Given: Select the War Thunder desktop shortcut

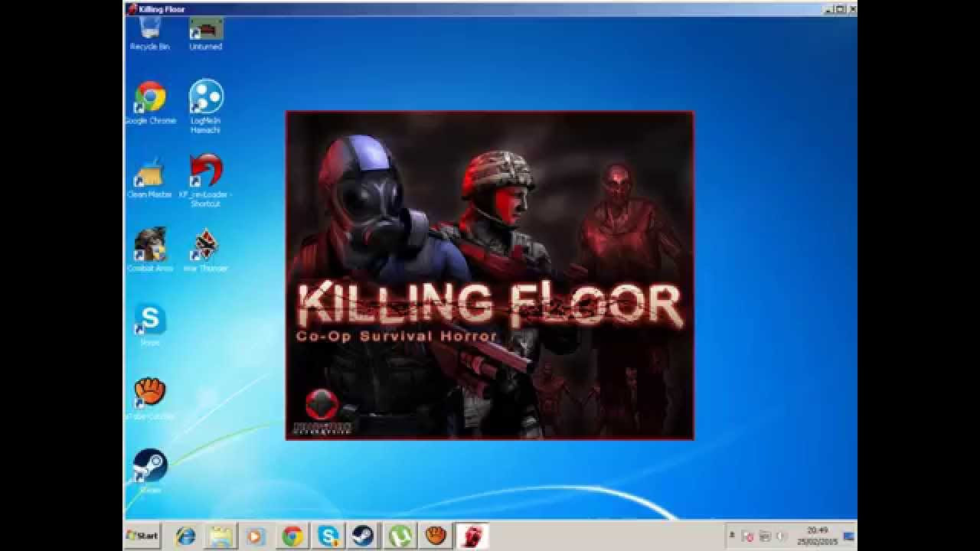Looking at the screenshot, I should coord(206,249).
